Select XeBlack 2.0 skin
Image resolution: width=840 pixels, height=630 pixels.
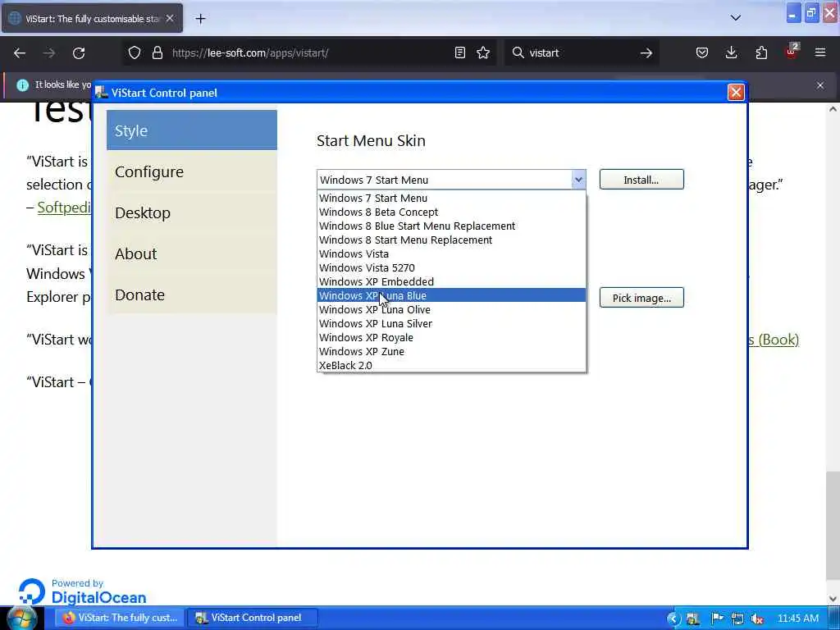pos(451,365)
